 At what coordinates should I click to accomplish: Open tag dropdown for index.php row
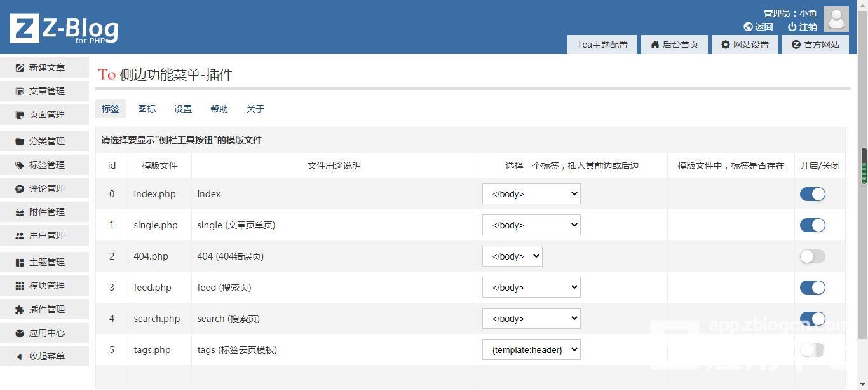tap(531, 194)
